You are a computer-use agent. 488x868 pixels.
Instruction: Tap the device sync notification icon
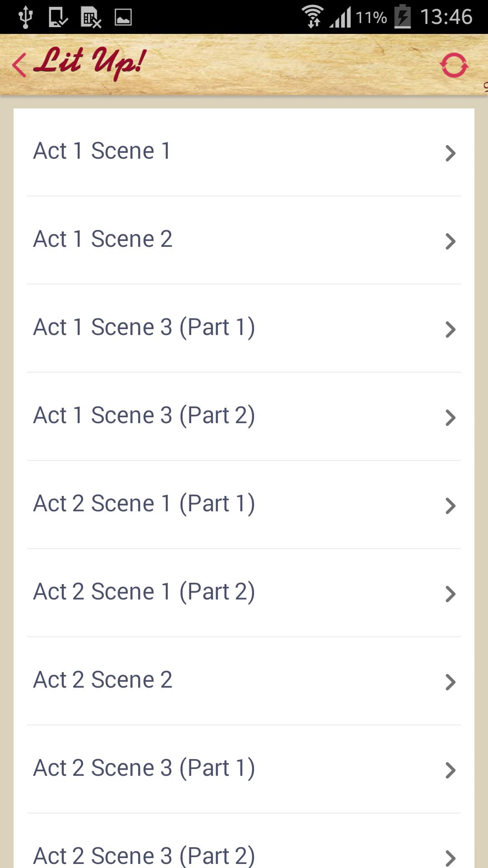click(x=58, y=17)
